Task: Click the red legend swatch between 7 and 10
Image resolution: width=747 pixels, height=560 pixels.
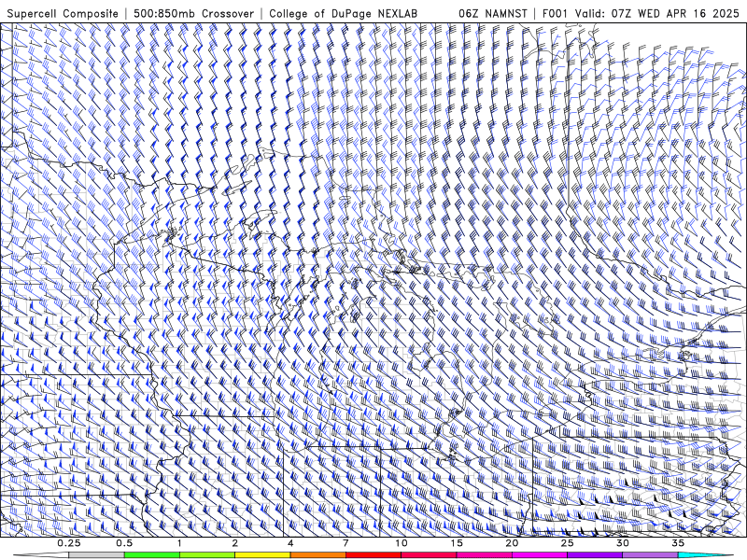Action: point(373,555)
